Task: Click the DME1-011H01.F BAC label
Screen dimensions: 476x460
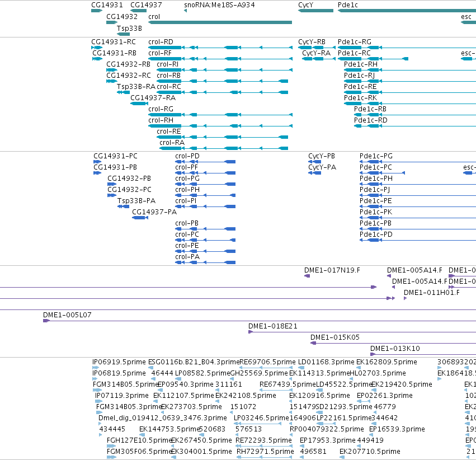Action: click(x=432, y=292)
